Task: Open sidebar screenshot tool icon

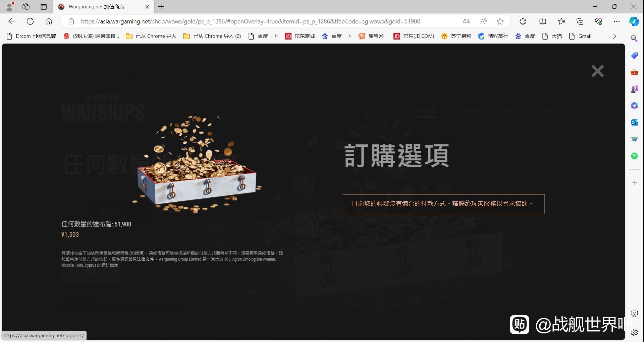Action: point(634,314)
